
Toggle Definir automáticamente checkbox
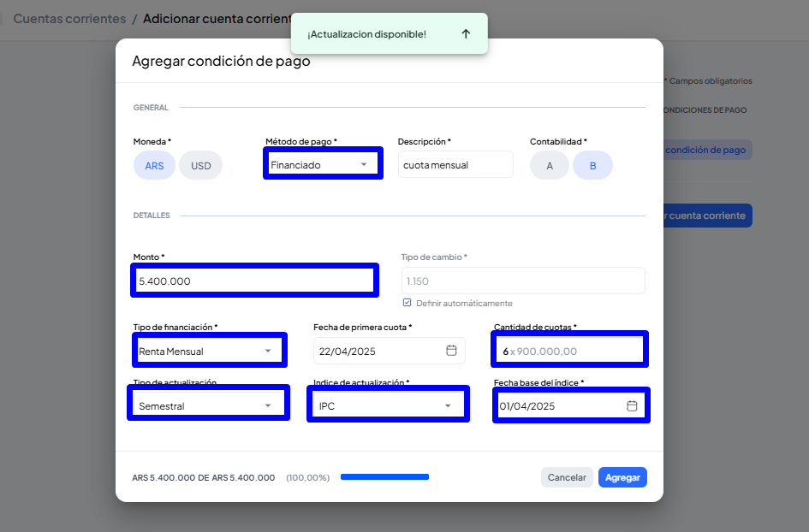pyautogui.click(x=407, y=303)
